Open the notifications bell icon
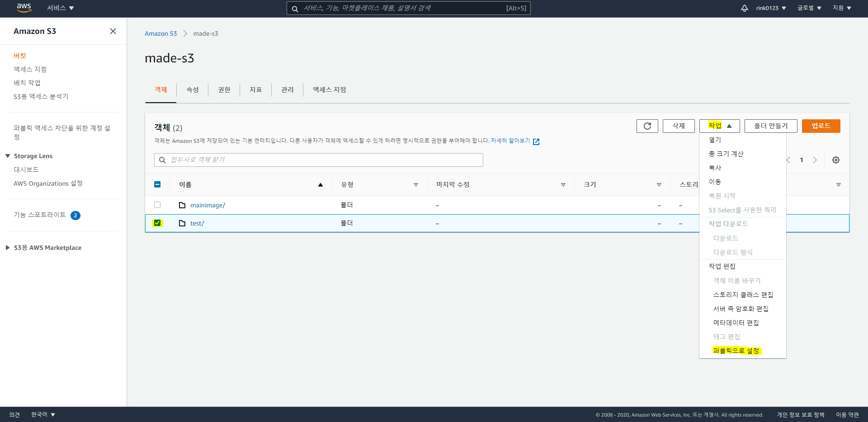The height and width of the screenshot is (422, 868). click(744, 8)
